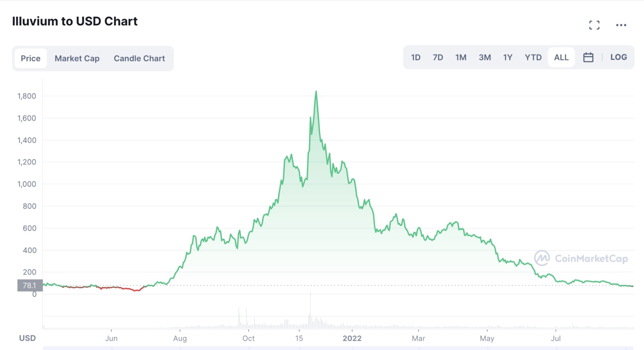Select the 7D time range
The height and width of the screenshot is (350, 644).
click(x=438, y=57)
